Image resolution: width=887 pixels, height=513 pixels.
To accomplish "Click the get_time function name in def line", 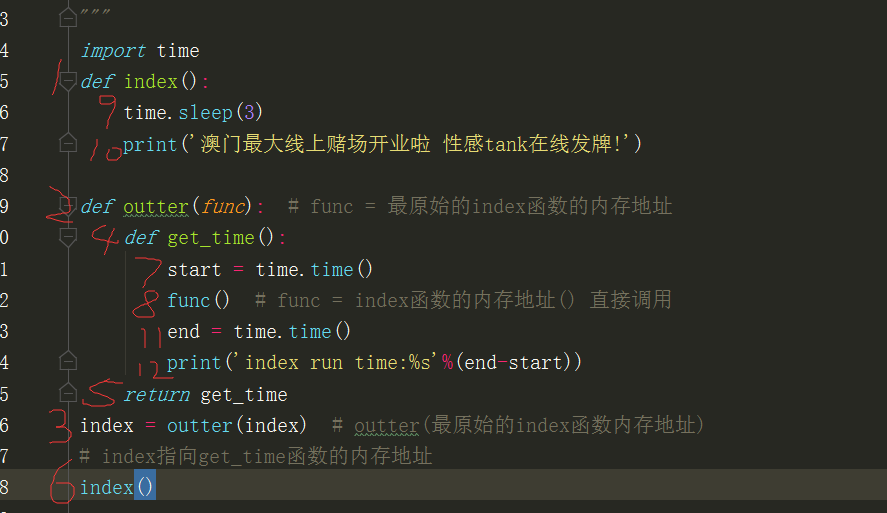I will point(211,238).
